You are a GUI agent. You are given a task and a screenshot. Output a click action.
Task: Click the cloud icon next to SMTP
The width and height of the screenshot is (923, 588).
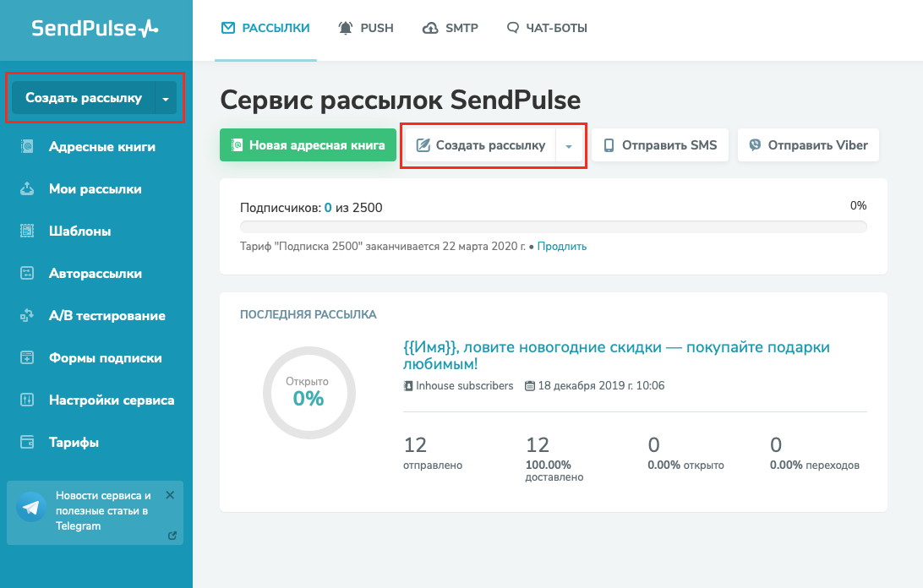coord(430,28)
